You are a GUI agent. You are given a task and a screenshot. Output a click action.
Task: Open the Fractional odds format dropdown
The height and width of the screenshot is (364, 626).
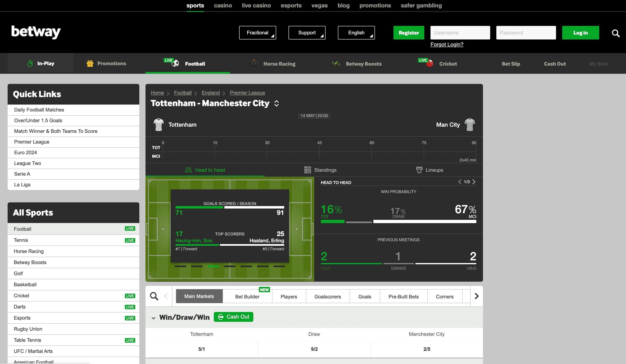click(x=258, y=32)
